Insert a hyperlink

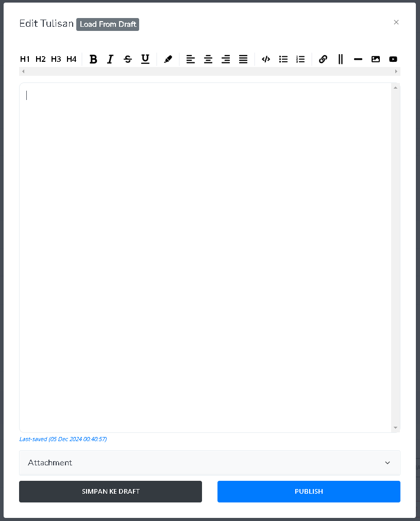coord(323,59)
